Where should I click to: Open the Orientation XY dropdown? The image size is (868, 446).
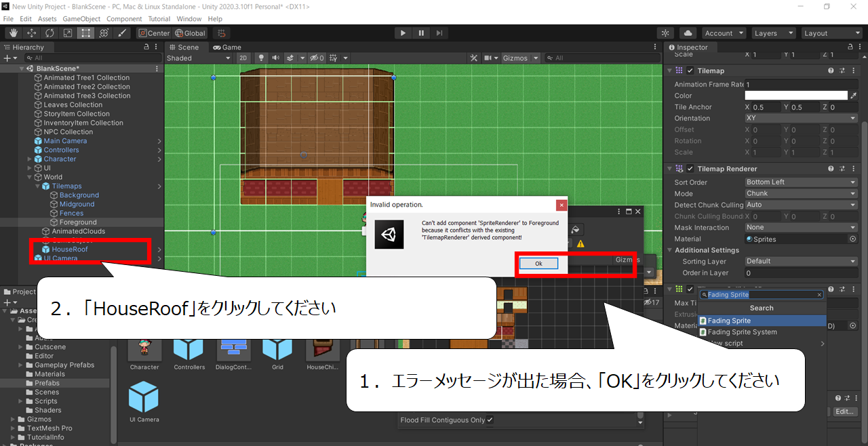coord(801,118)
